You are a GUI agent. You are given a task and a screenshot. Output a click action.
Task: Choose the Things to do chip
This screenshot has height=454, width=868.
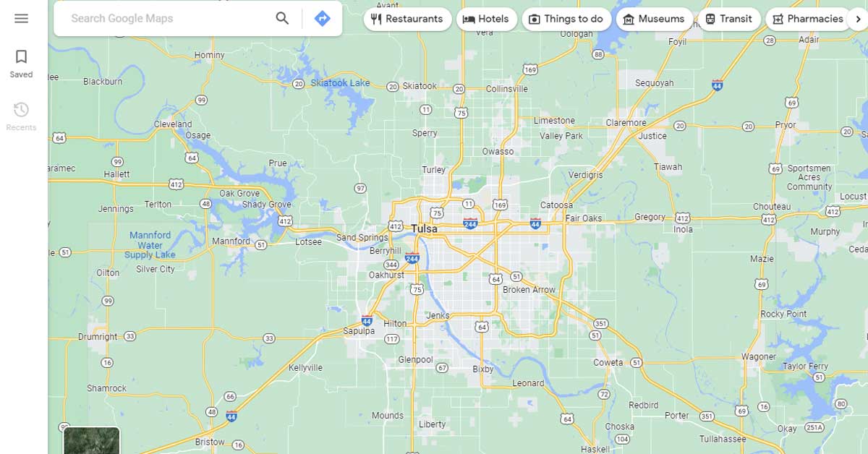coord(566,19)
